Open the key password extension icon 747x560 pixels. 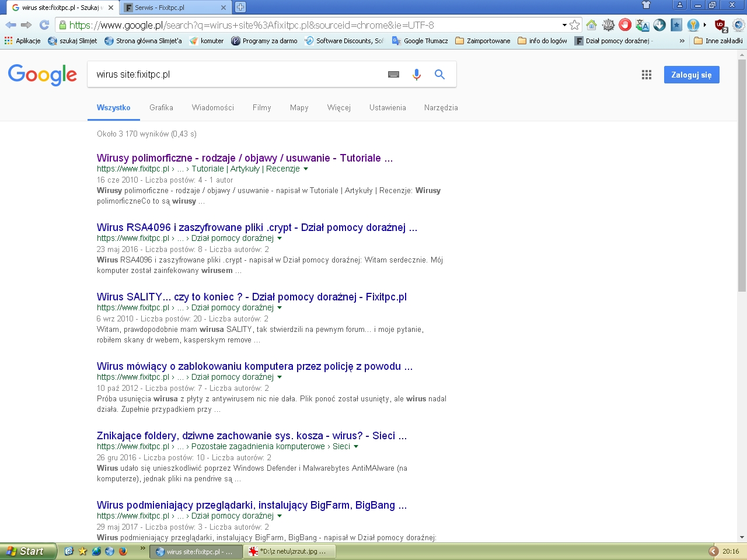click(x=693, y=25)
